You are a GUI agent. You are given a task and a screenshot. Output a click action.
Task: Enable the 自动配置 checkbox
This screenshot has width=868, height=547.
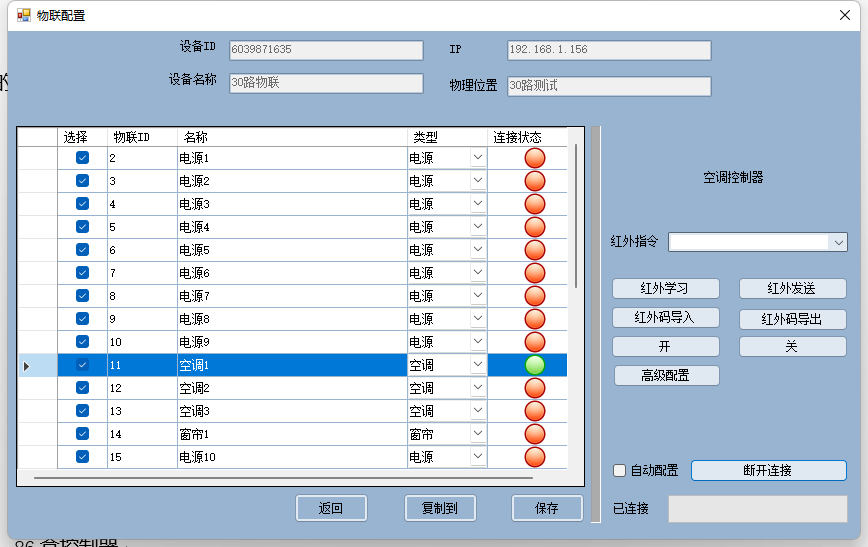[x=620, y=470]
